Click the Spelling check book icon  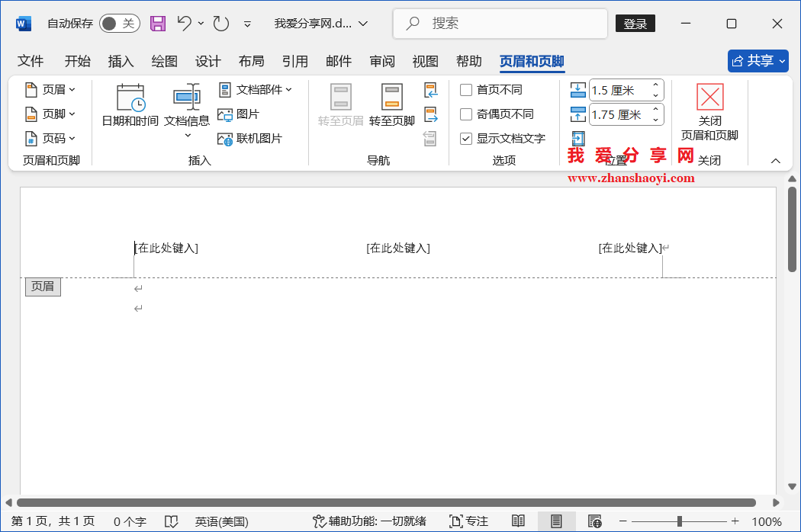click(171, 521)
